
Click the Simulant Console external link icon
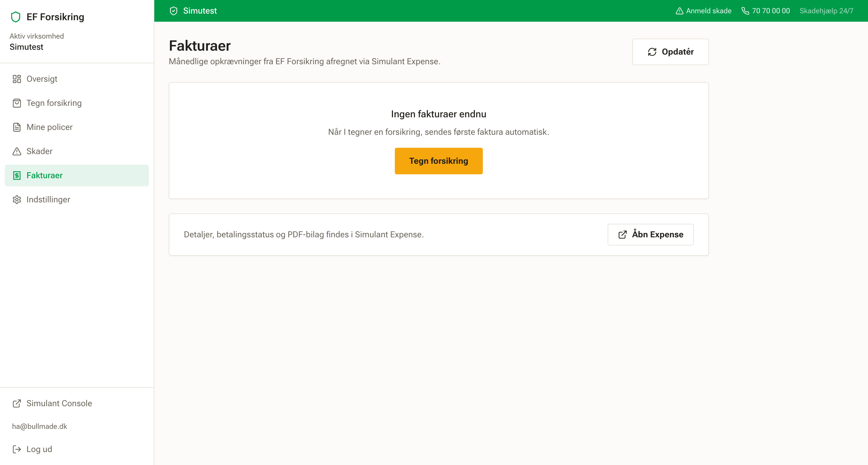pos(17,403)
